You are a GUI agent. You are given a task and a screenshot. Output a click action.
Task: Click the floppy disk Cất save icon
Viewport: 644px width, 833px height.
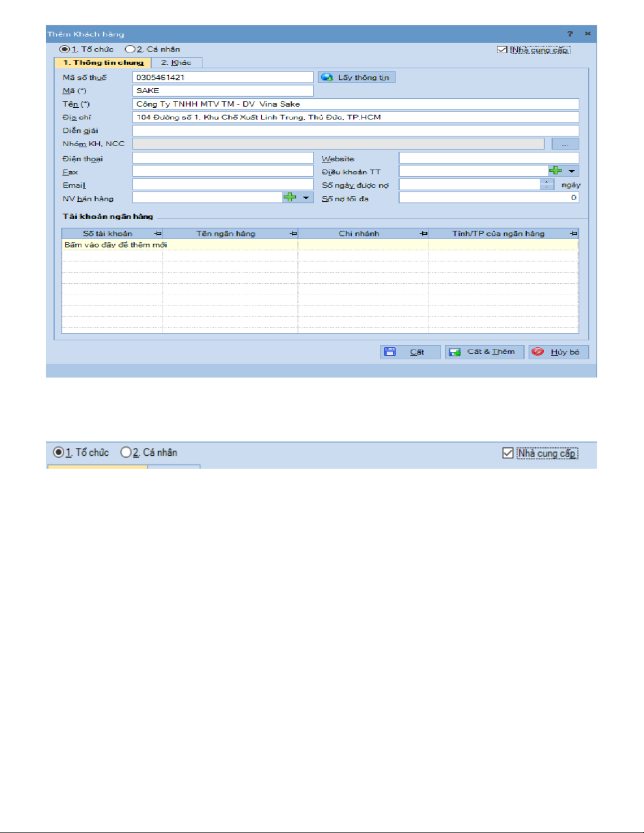(x=390, y=352)
